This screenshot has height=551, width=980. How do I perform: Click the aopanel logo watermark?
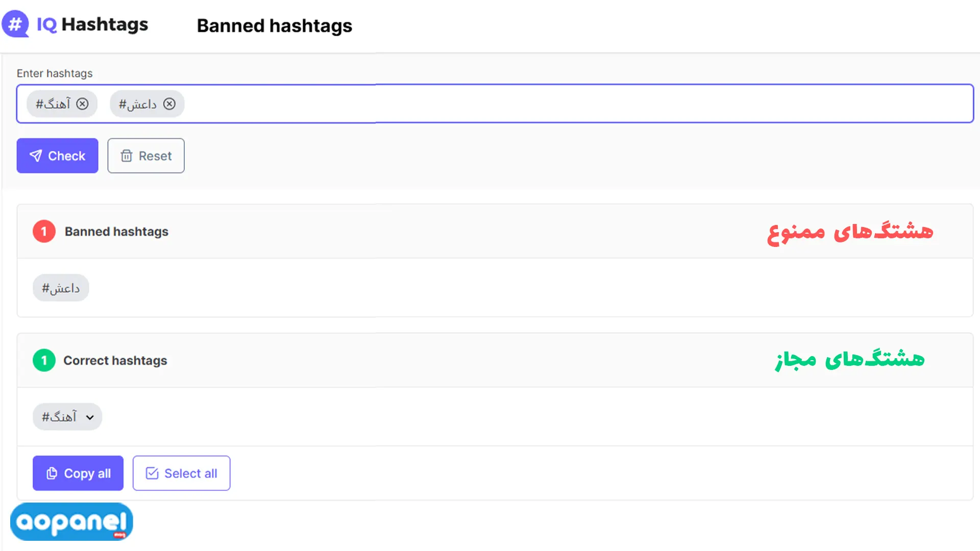coord(71,521)
